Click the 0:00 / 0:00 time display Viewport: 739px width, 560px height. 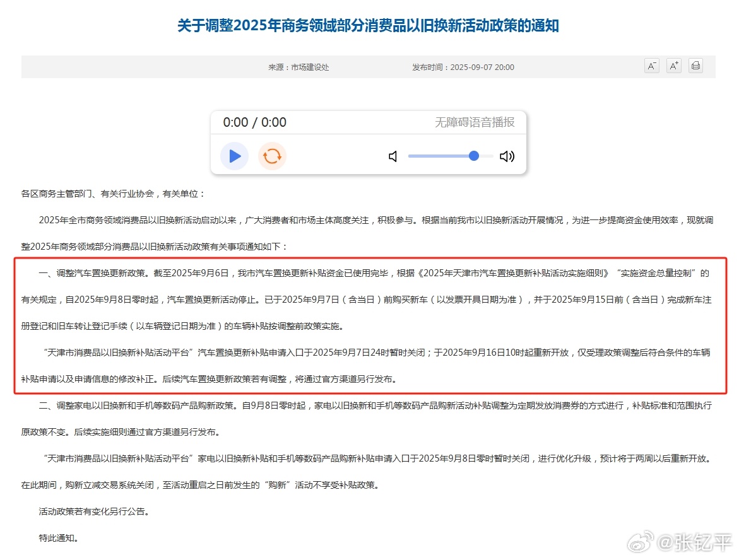tap(254, 122)
